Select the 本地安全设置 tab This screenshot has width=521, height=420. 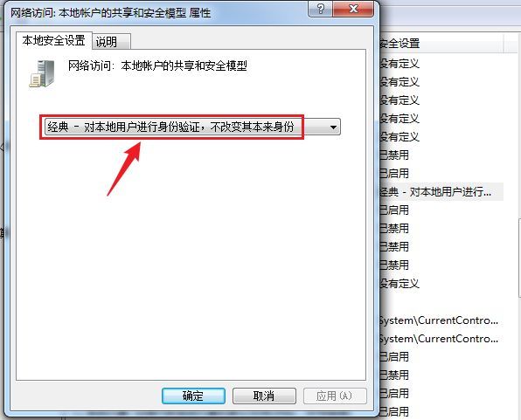coord(54,41)
